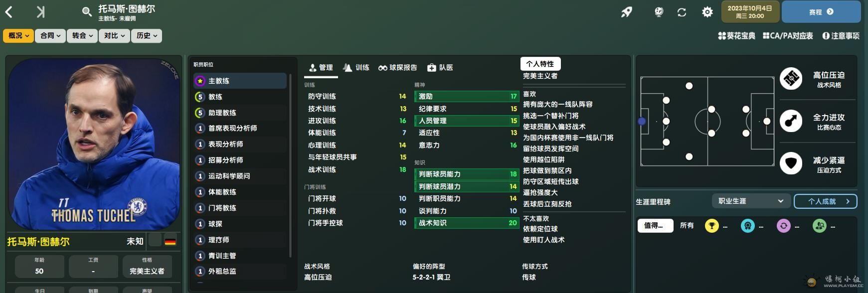Screen dimensions: 868x293
Task: Select 球探 role in list
Action: point(240,224)
